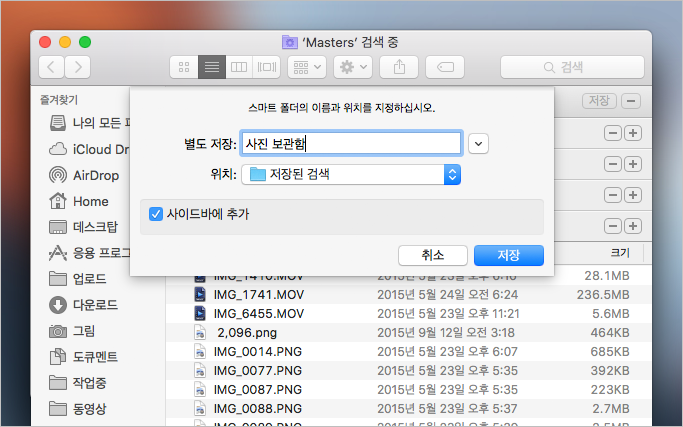Select AirDrop in sidebar
This screenshot has height=427, width=683.
point(85,175)
